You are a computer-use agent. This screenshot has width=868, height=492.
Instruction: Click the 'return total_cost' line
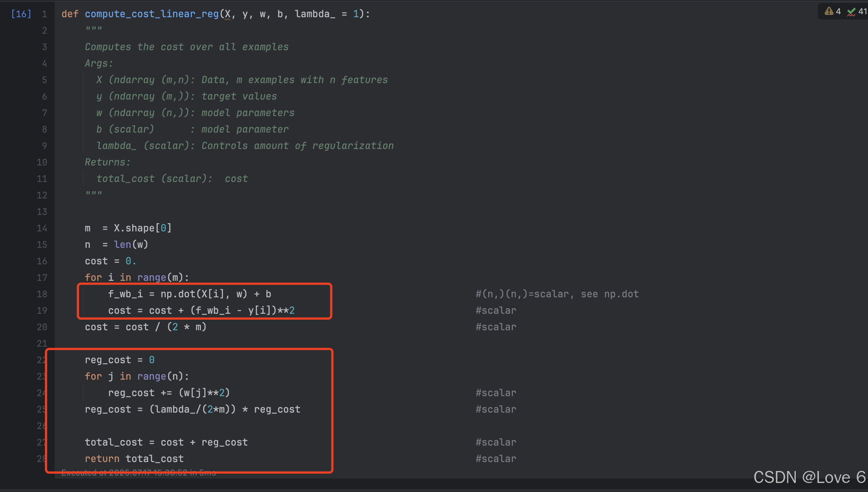[134, 459]
